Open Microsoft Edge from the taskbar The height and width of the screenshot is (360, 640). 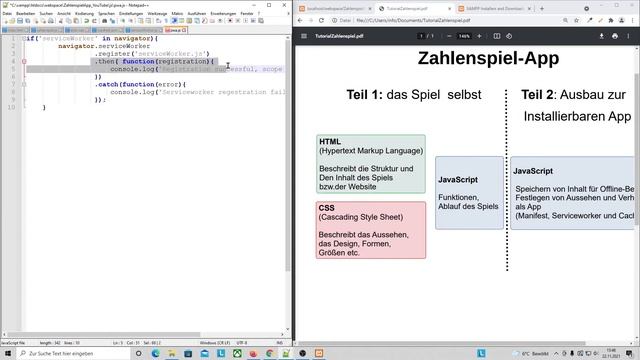(156, 353)
